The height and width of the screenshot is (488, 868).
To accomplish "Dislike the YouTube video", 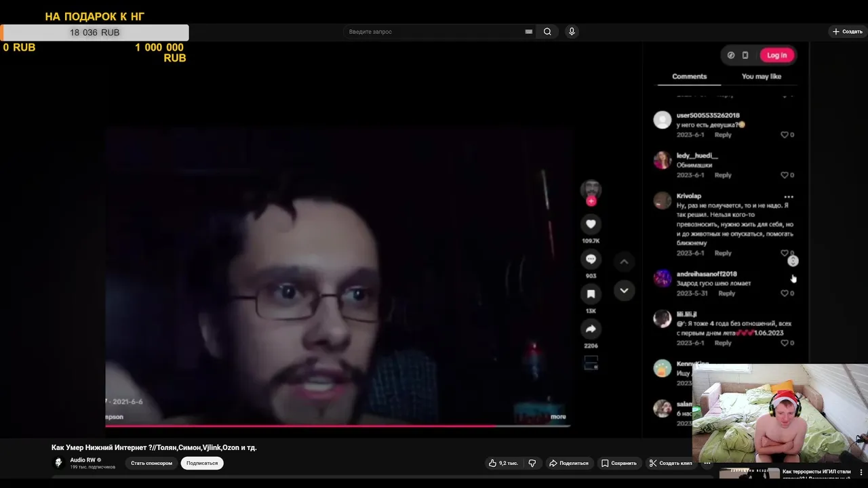I will [x=532, y=463].
